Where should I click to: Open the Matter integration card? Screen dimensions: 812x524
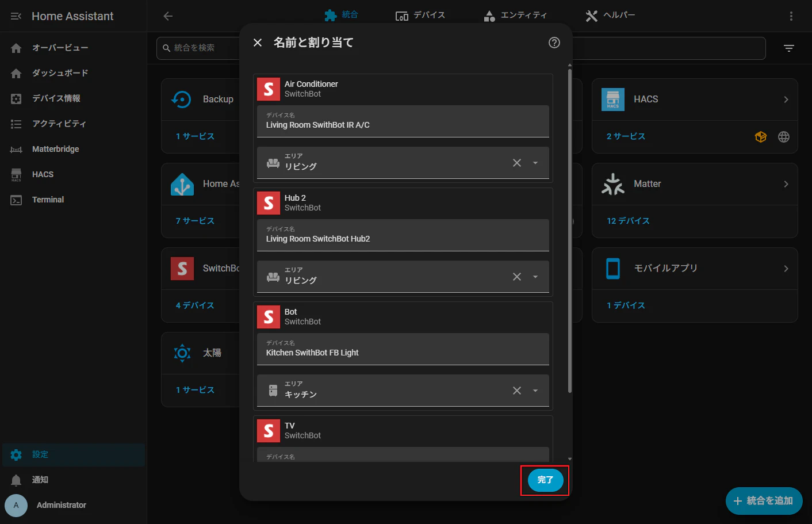coord(695,184)
